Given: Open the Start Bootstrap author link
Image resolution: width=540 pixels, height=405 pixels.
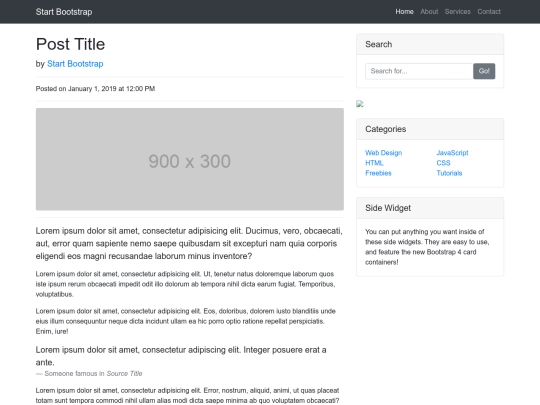Looking at the screenshot, I should [75, 64].
